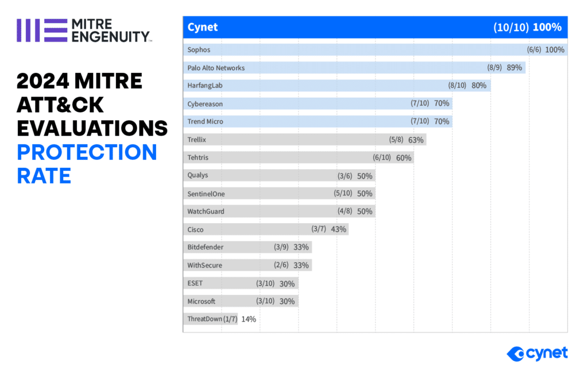Viewport: 588px width, 372px height.
Task: Click the Tehtris bar label
Action: tap(198, 158)
